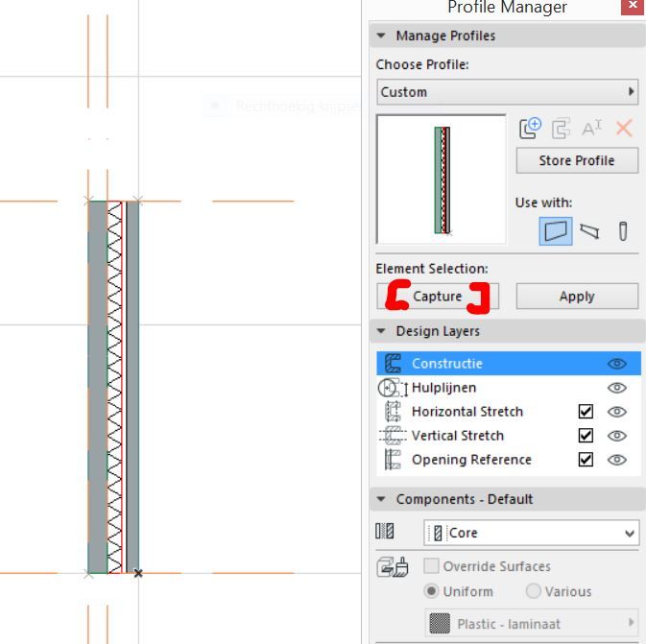Enable the Override Surfaces checkbox
The width and height of the screenshot is (646, 644).
point(431,566)
